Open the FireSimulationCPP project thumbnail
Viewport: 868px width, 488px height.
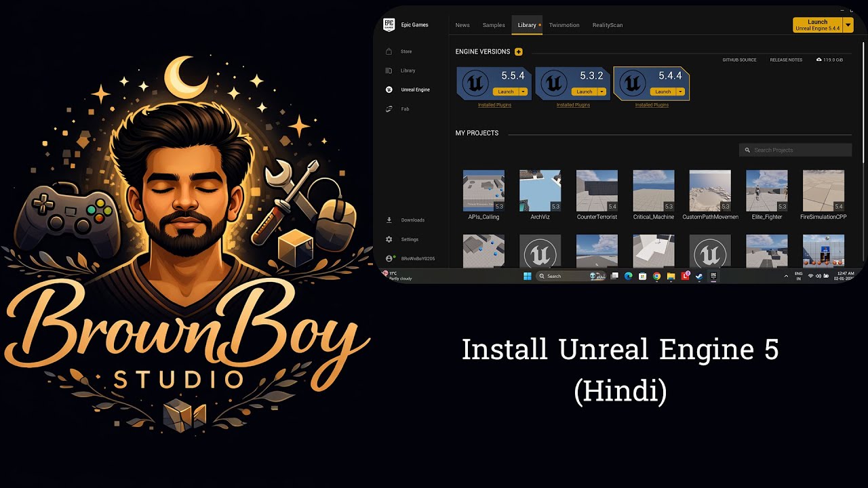tap(823, 190)
